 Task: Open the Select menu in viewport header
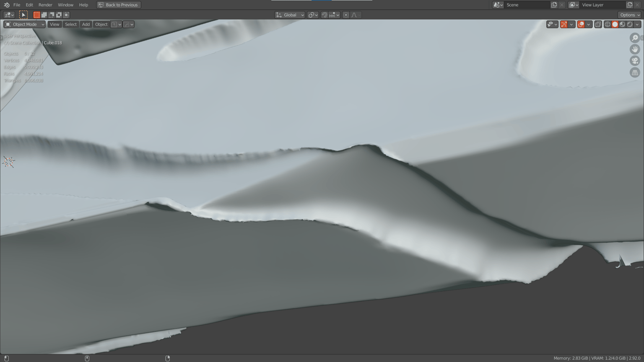(x=71, y=24)
